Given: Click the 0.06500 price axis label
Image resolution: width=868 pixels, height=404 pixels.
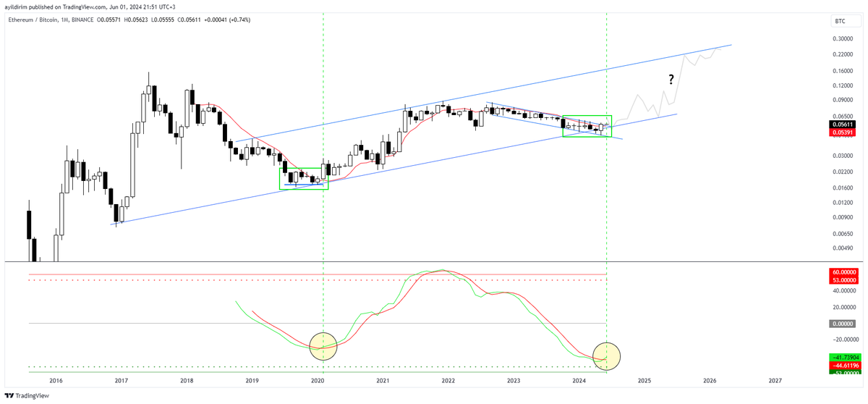Looking at the screenshot, I should pos(843,116).
